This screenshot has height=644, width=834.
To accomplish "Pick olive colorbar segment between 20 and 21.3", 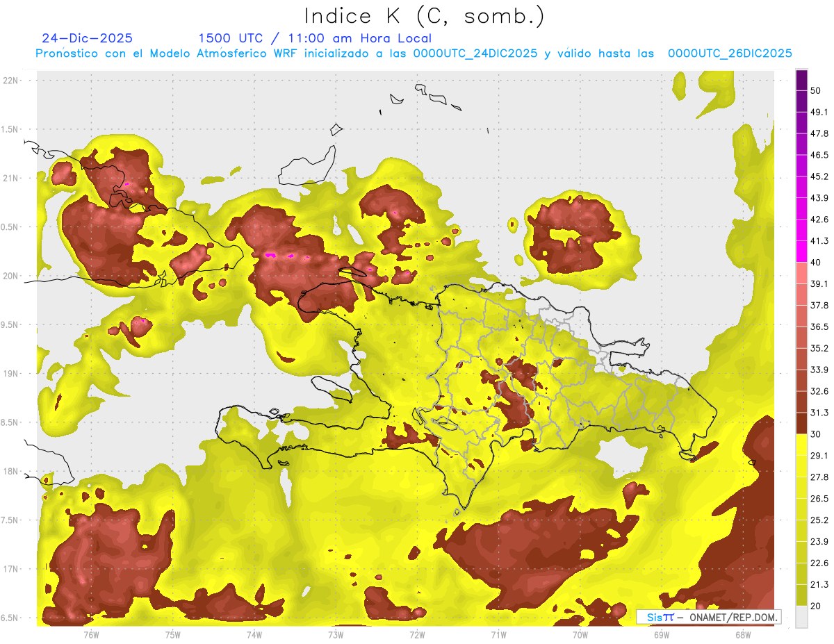I will (801, 595).
